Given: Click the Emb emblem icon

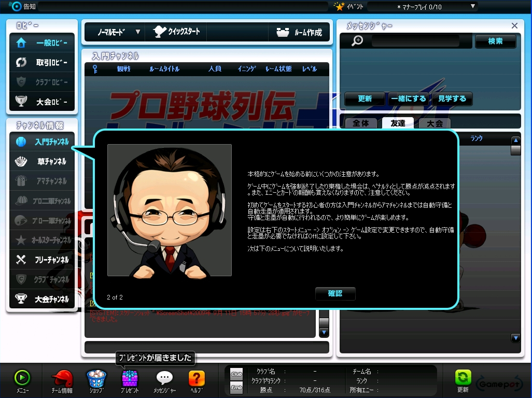Looking at the screenshot, I should pos(236,387).
